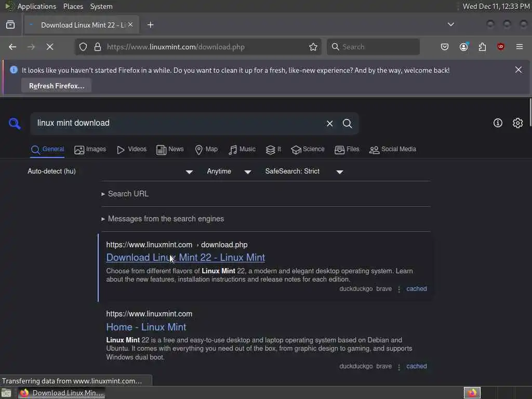Switch to the Music category

point(242,149)
